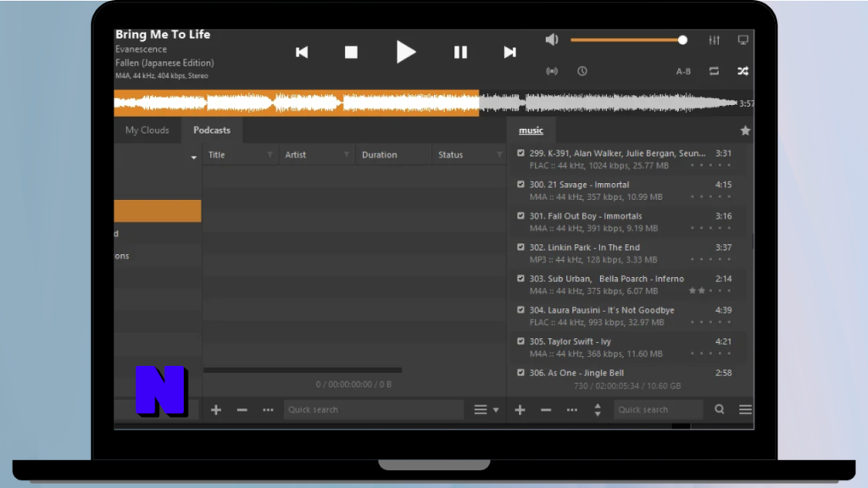
Task: Stop playback
Action: [x=351, y=52]
